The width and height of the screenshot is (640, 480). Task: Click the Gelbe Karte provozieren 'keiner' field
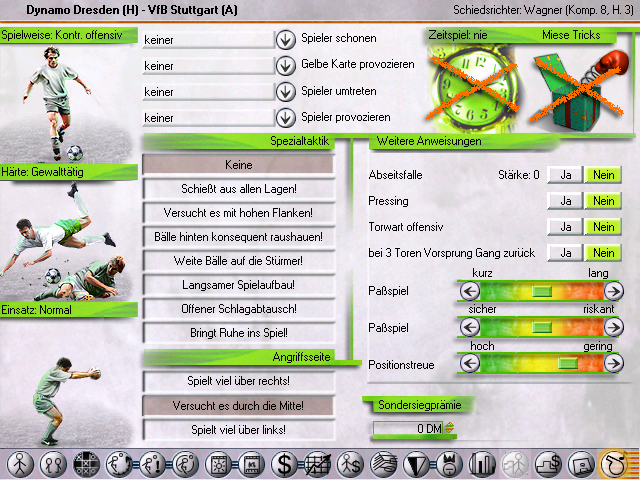coord(209,66)
